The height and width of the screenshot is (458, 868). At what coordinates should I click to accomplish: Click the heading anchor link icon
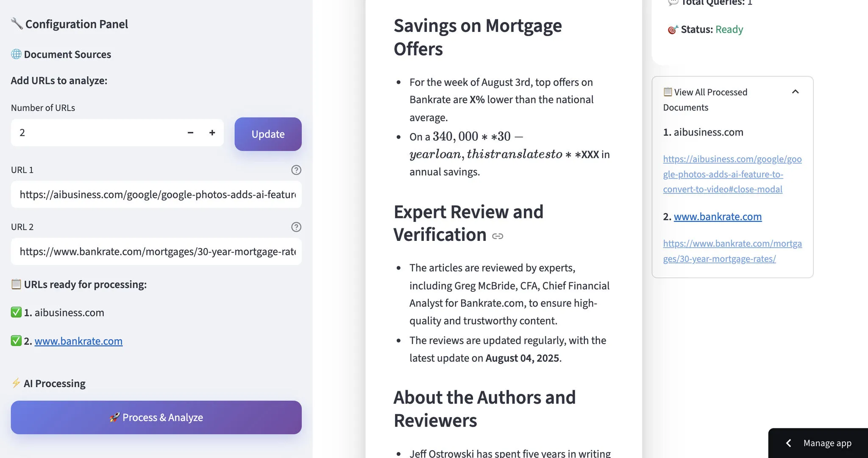coord(498,236)
